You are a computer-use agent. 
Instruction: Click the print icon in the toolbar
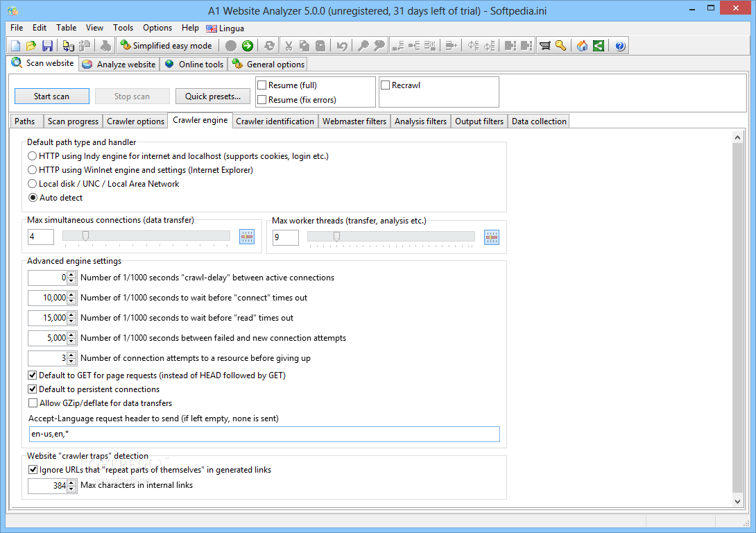tap(105, 46)
